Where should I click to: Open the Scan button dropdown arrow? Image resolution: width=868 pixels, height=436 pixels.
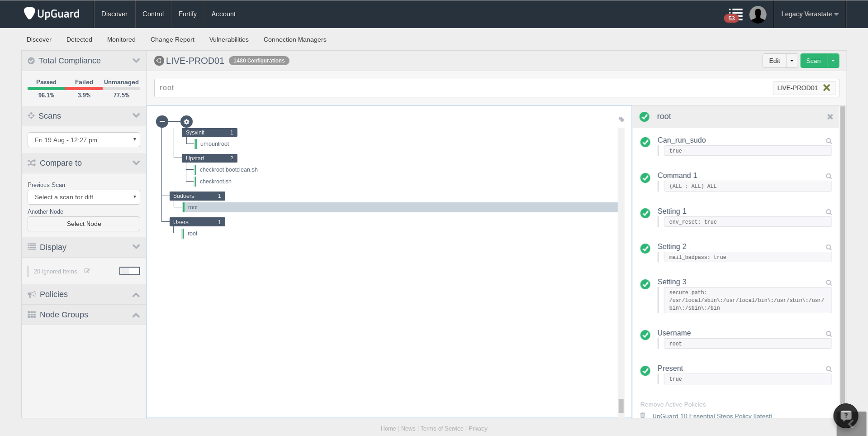click(833, 61)
